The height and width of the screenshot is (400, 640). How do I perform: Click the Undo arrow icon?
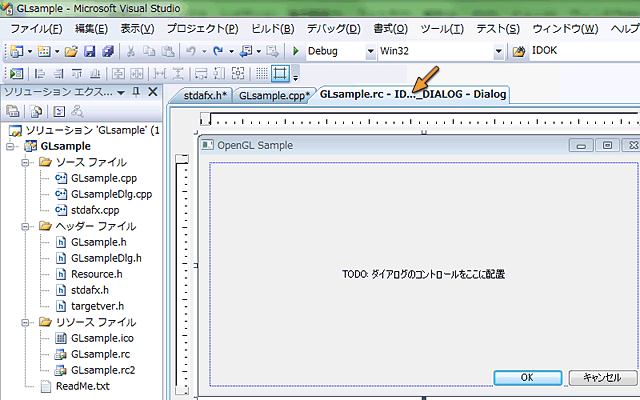(x=191, y=51)
